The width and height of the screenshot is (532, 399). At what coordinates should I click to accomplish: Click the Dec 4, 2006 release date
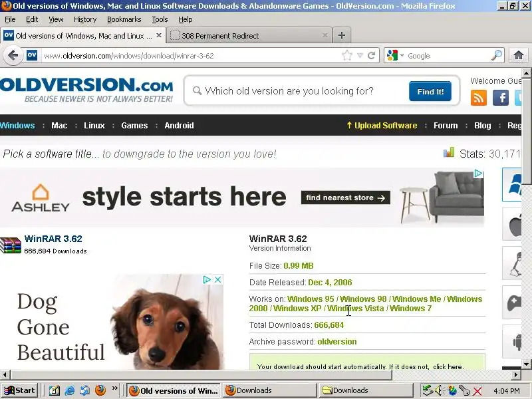coord(330,282)
